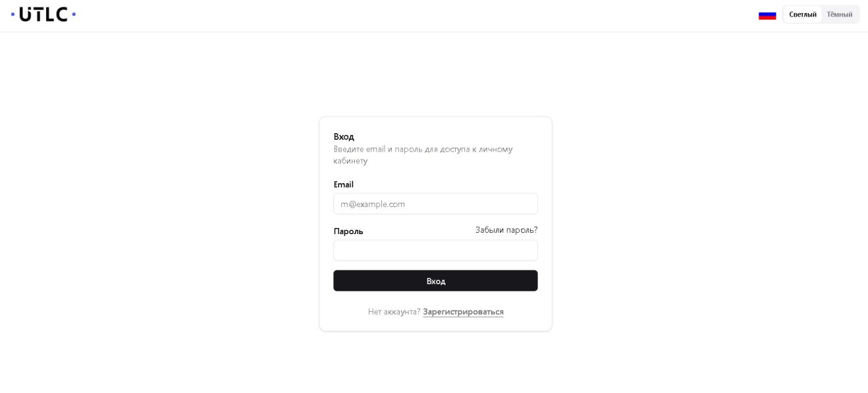Focus the Email input field
868x393 pixels.
coord(435,204)
